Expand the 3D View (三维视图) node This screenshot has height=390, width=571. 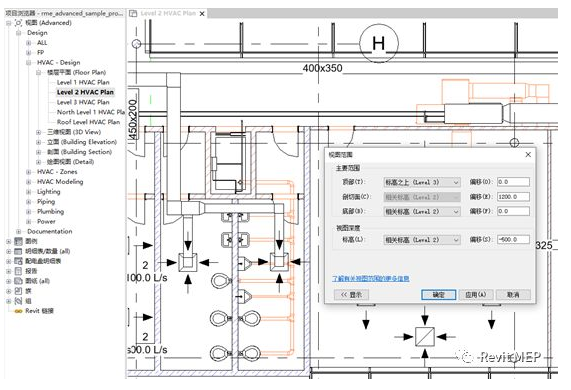click(38, 132)
